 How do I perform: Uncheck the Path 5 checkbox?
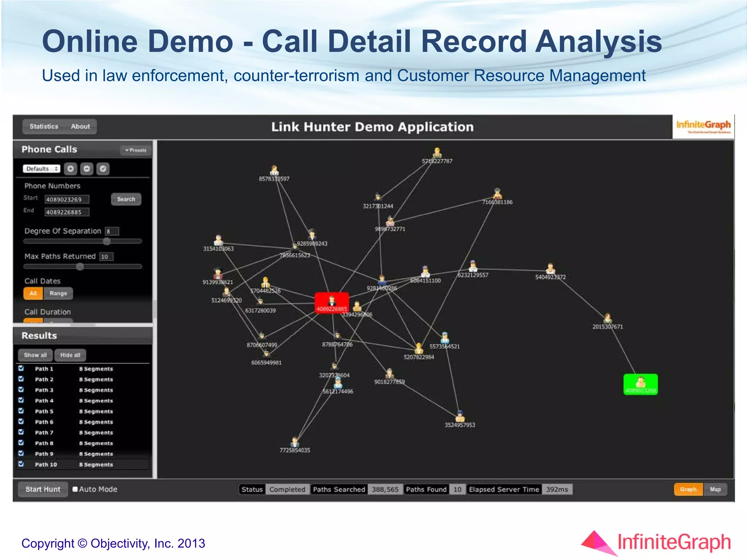click(21, 411)
